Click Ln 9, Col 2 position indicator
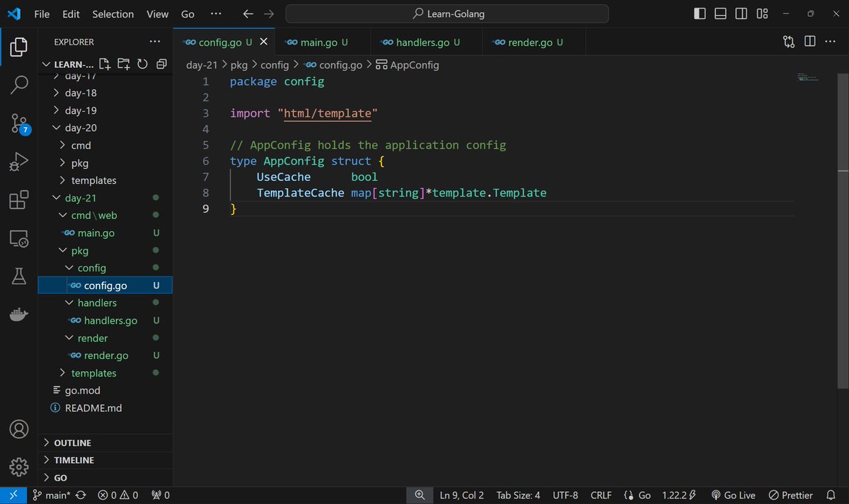849x504 pixels. click(461, 496)
